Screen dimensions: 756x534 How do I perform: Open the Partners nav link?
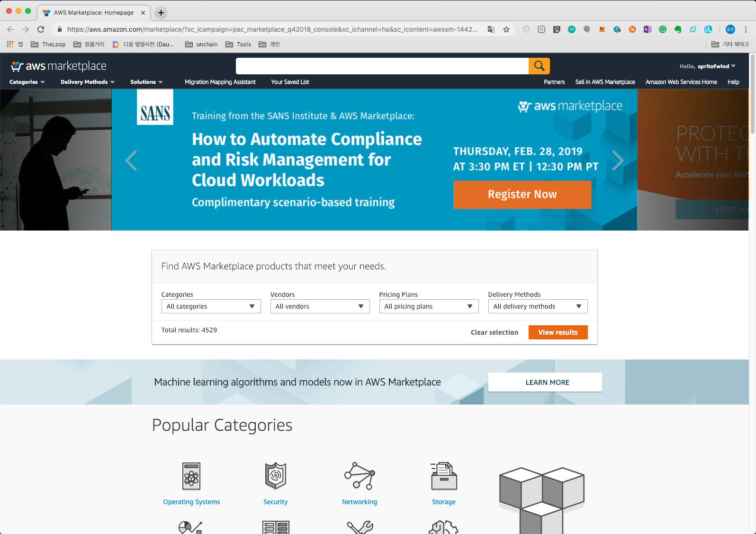554,82
